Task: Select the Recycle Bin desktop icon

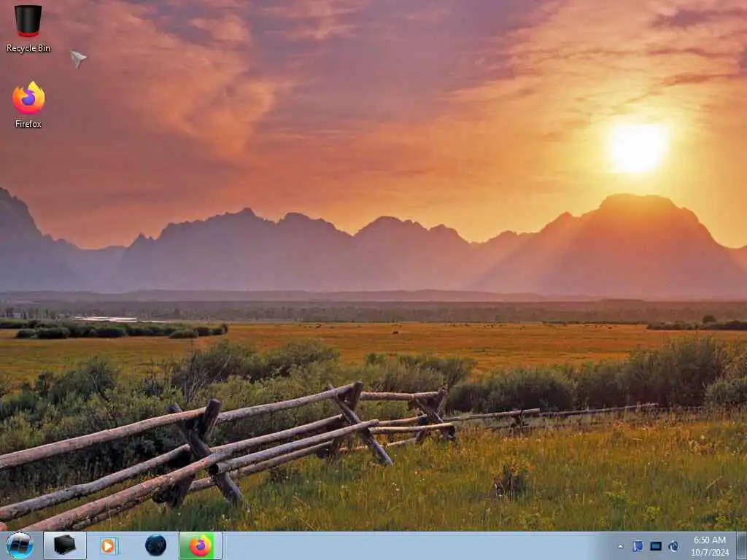Action: (28, 28)
